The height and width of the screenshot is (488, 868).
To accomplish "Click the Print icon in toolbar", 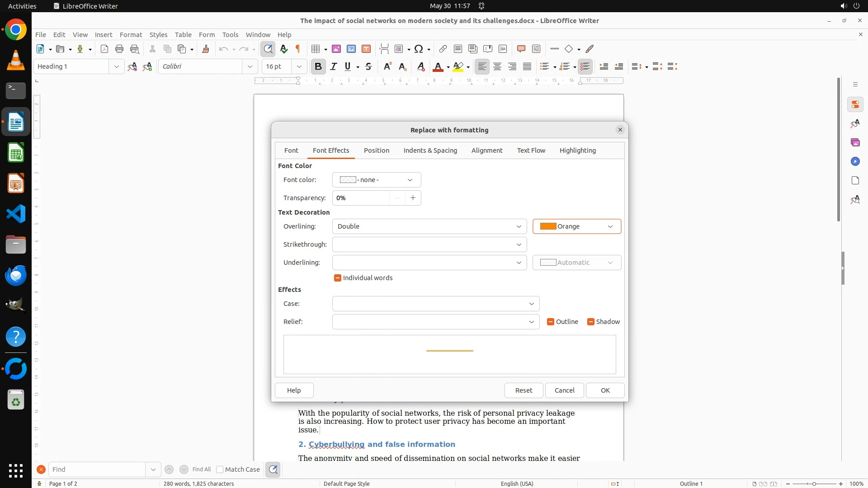I will 119,49.
